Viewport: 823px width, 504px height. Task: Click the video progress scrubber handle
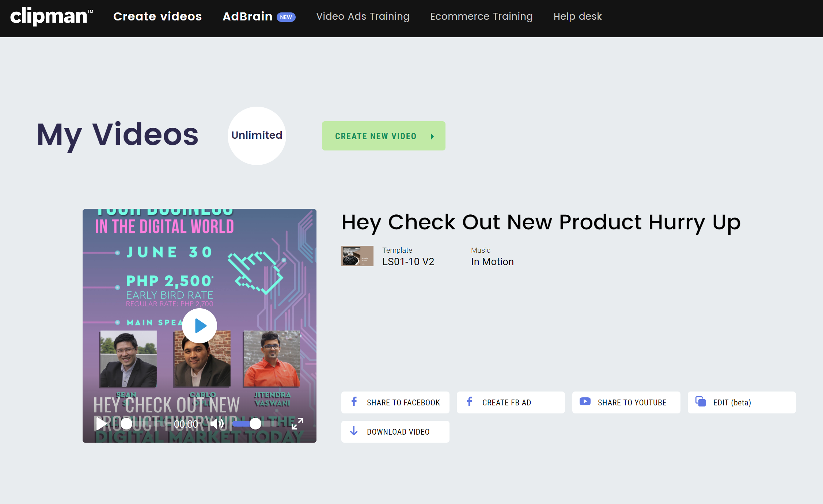(x=126, y=424)
